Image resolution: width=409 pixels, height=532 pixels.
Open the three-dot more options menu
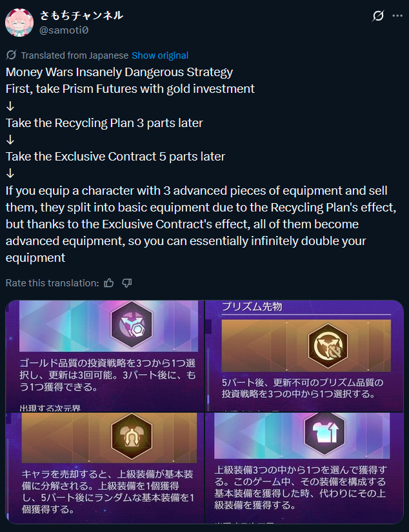click(x=397, y=15)
